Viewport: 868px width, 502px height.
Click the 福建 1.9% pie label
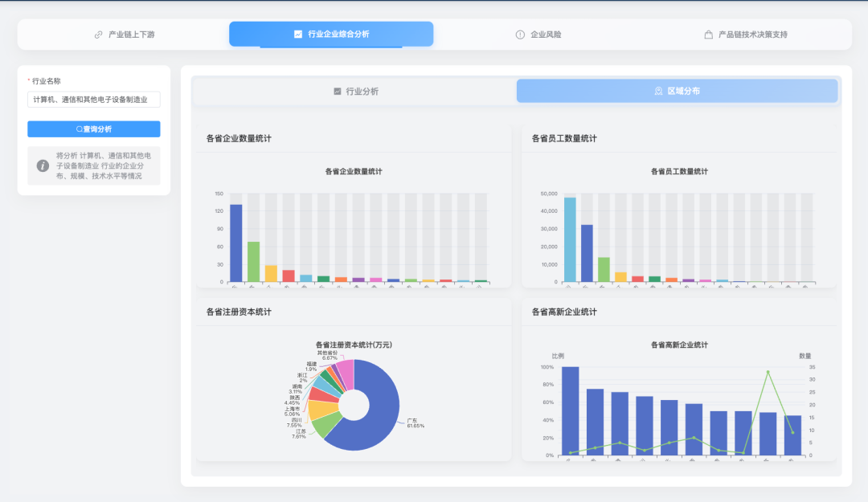(x=312, y=366)
